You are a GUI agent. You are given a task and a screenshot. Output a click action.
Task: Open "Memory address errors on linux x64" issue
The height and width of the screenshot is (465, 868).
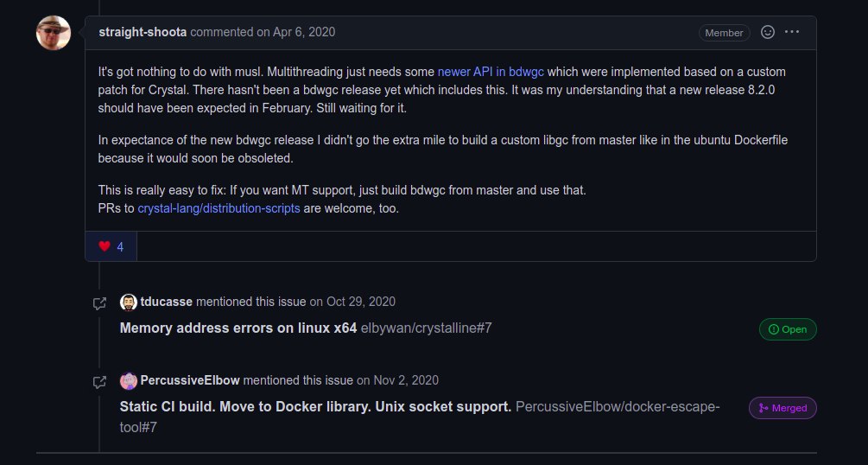pos(238,328)
